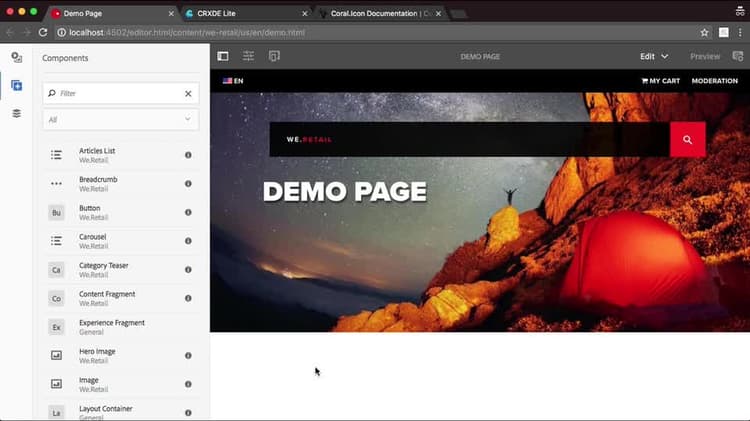This screenshot has height=421, width=750.
Task: Select the Category Teaser Ca tile
Action: [x=56, y=270]
